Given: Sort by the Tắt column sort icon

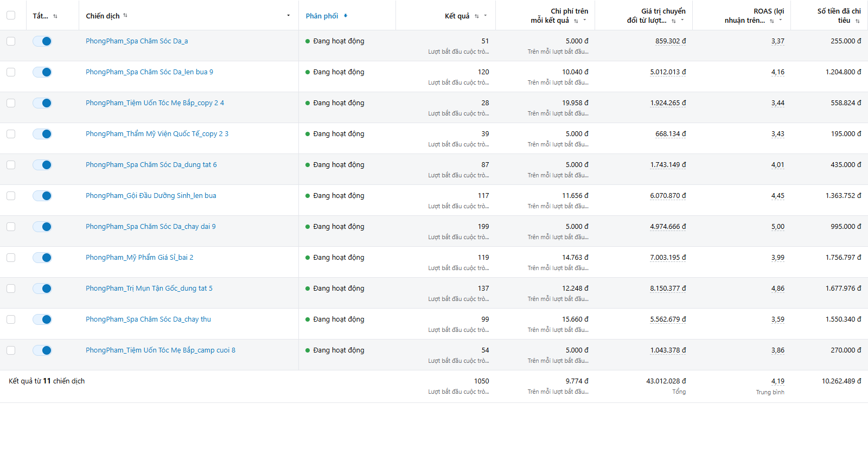Looking at the screenshot, I should pyautogui.click(x=55, y=16).
